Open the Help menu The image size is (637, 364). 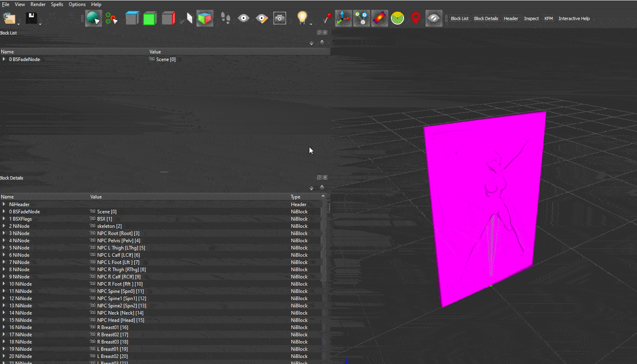pyautogui.click(x=96, y=4)
